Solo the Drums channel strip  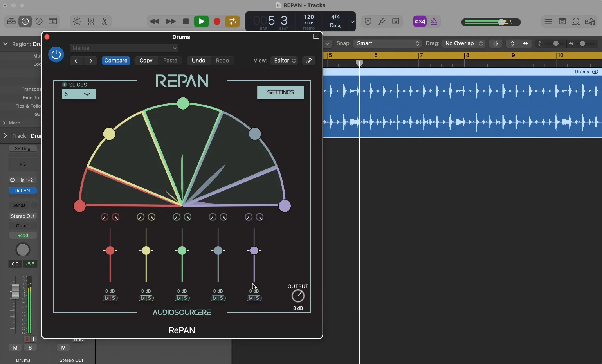30,348
